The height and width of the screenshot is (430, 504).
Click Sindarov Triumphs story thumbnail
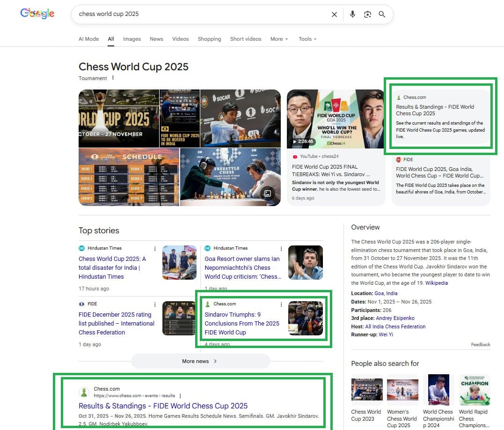[x=306, y=318]
